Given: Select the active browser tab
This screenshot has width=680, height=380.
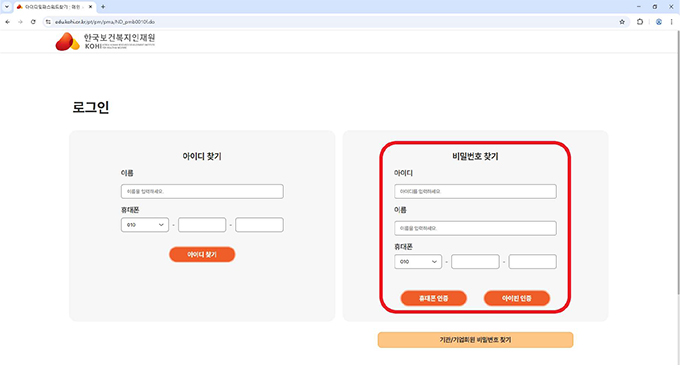Looking at the screenshot, I should (54, 7).
